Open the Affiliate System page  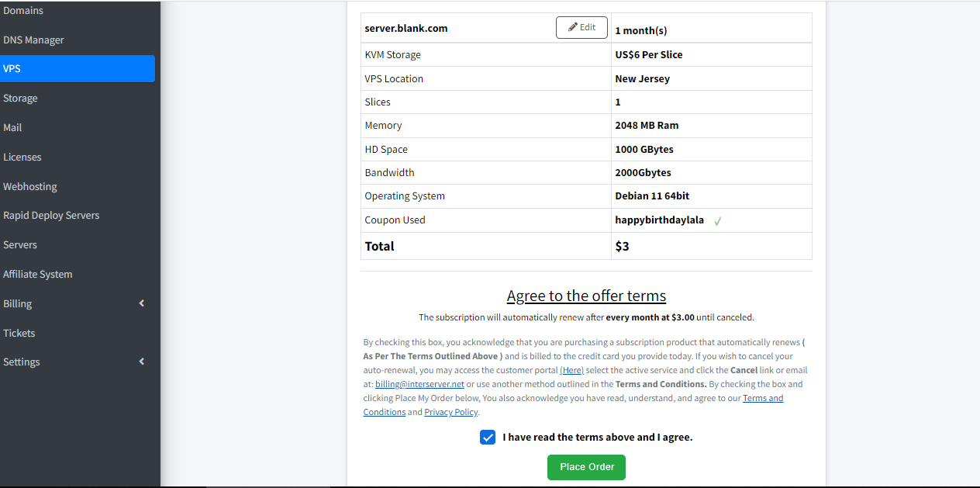point(38,274)
